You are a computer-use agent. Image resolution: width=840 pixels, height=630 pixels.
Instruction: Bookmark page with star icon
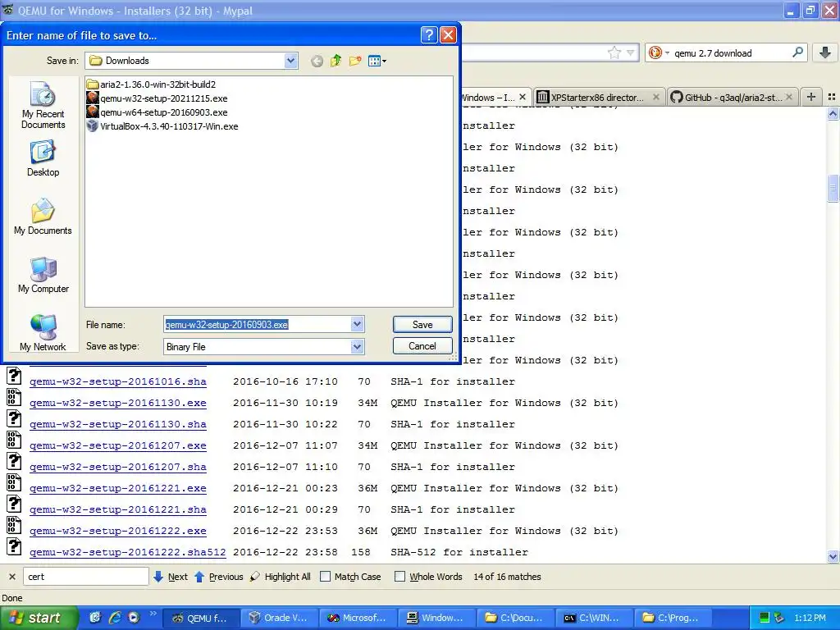click(x=614, y=52)
